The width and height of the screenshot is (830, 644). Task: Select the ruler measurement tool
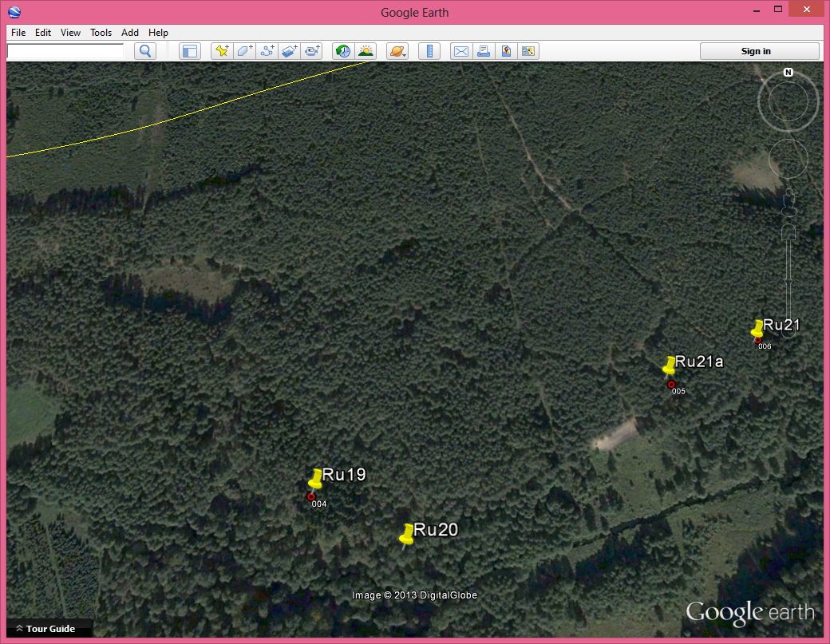pyautogui.click(x=429, y=51)
